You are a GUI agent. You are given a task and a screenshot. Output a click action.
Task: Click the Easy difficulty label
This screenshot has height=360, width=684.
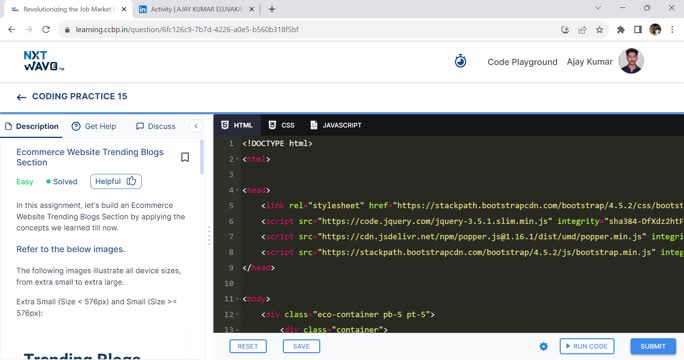24,182
